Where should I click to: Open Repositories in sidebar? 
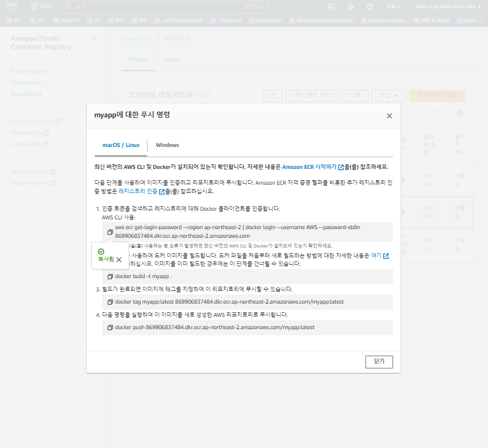pos(26,94)
